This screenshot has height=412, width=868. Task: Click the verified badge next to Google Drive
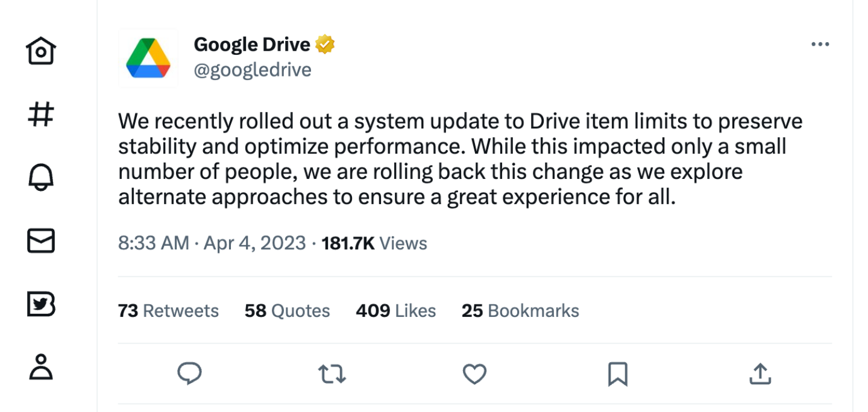point(326,43)
